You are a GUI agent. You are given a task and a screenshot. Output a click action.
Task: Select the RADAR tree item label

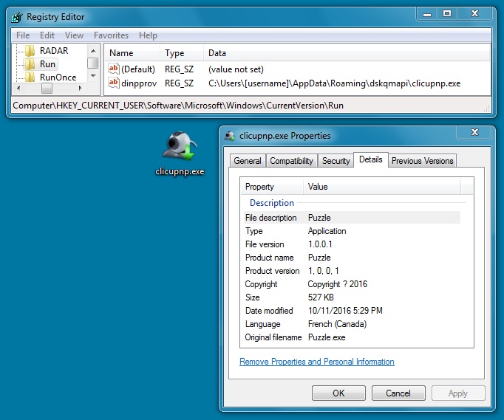click(54, 51)
